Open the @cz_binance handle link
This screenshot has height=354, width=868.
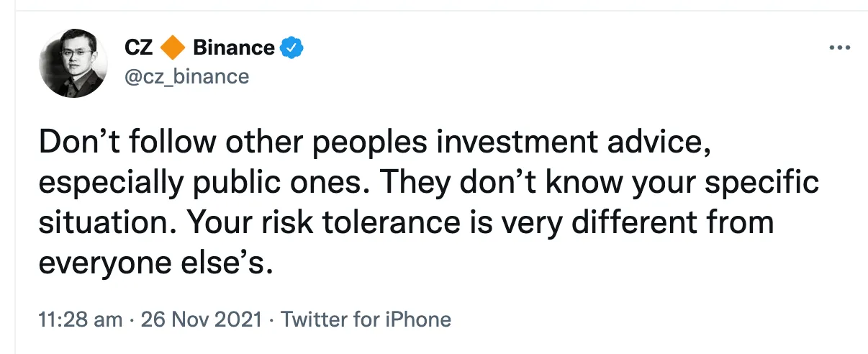pyautogui.click(x=186, y=76)
